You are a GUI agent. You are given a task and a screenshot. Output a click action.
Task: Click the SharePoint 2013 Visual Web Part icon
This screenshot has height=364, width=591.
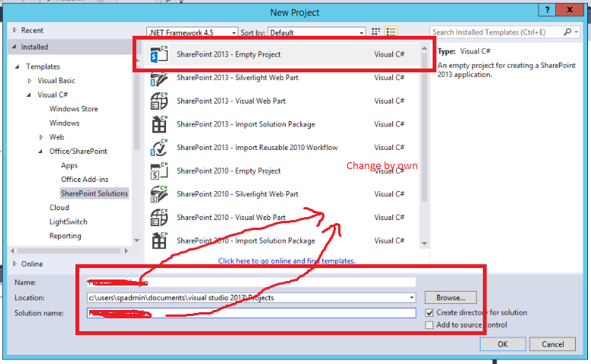click(159, 101)
